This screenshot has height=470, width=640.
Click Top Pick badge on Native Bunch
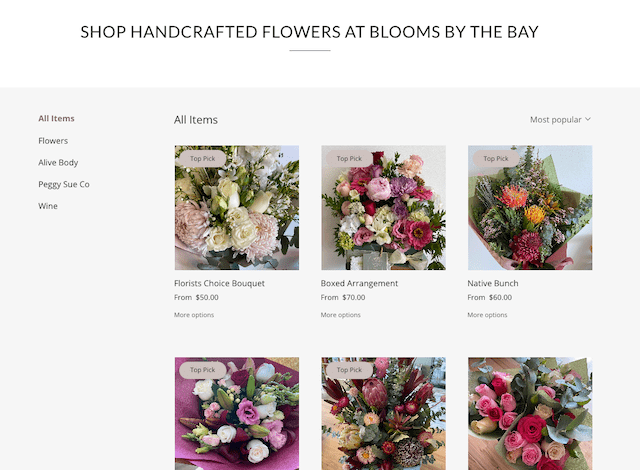click(x=496, y=159)
